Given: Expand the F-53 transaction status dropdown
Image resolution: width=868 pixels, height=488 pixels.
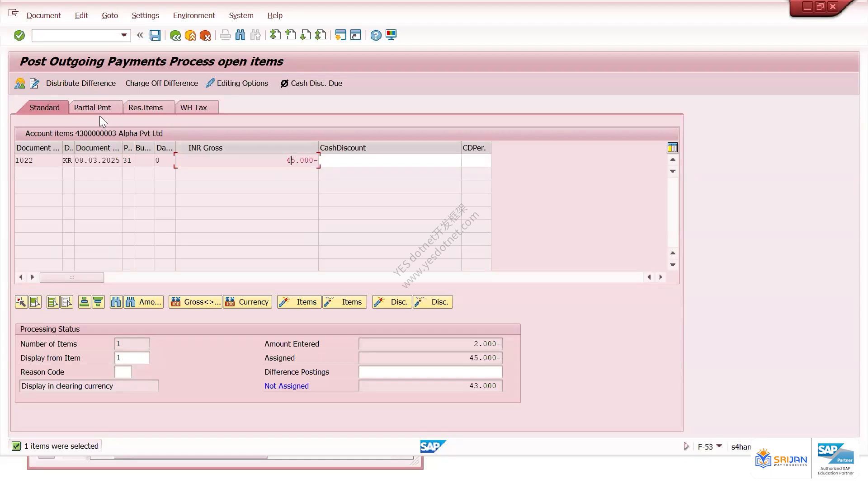Looking at the screenshot, I should (x=719, y=446).
